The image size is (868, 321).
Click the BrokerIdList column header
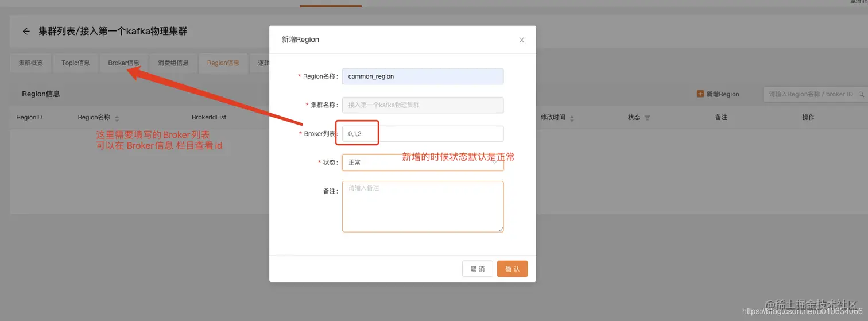(x=209, y=117)
